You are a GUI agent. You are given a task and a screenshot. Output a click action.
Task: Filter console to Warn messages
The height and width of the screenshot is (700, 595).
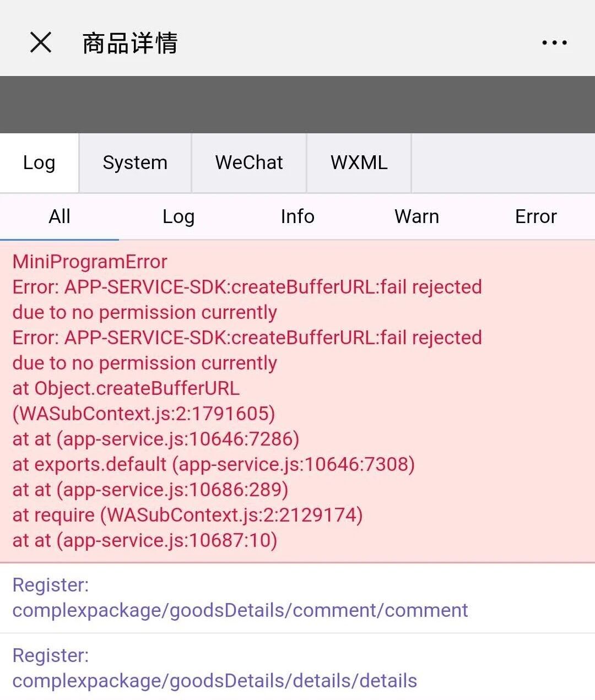(x=416, y=216)
